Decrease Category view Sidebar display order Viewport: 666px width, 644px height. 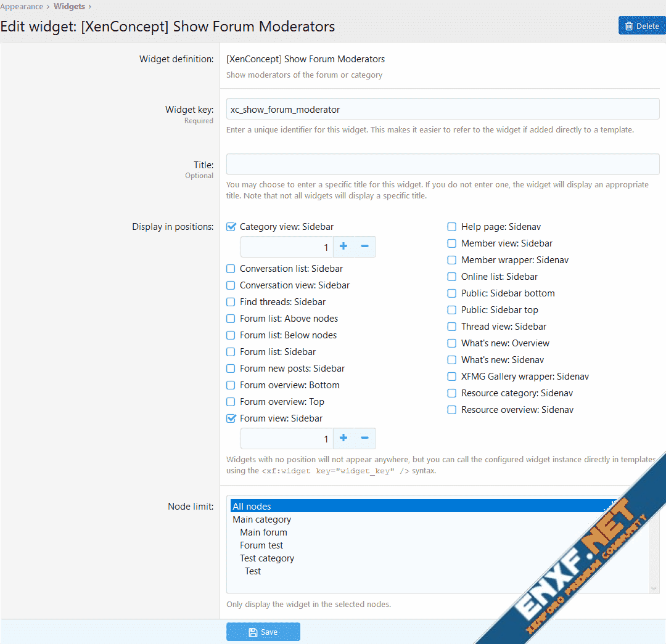tap(364, 247)
